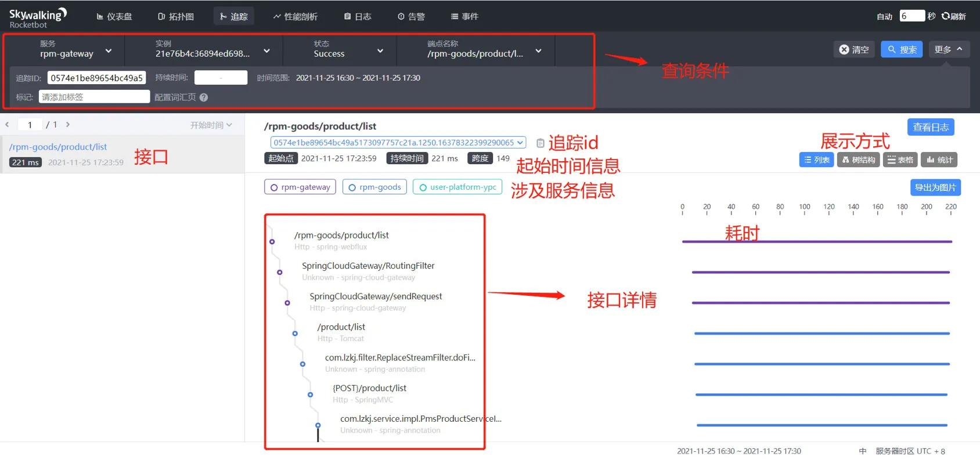
Task: Select the /product/list Tomcat span
Action: coord(341,332)
